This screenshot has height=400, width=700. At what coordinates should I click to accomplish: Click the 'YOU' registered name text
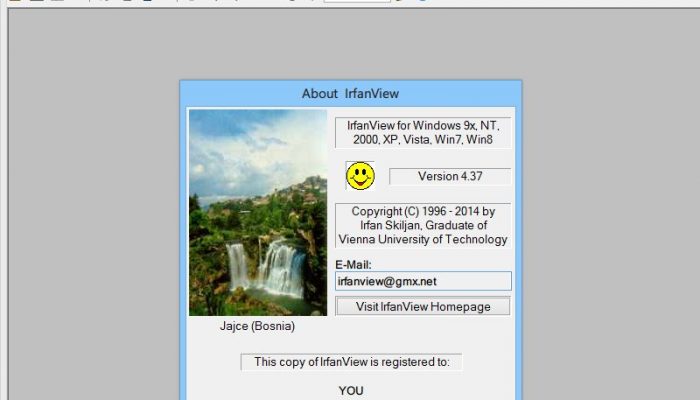[351, 391]
